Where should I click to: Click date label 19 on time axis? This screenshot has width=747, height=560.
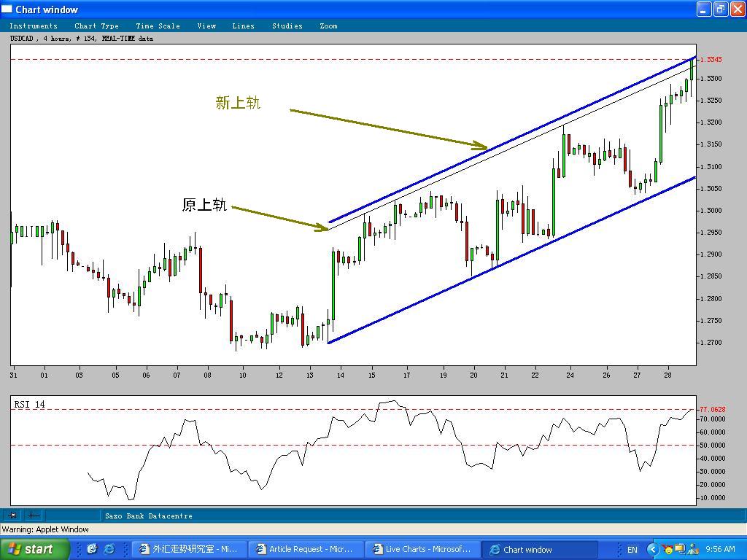(443, 376)
